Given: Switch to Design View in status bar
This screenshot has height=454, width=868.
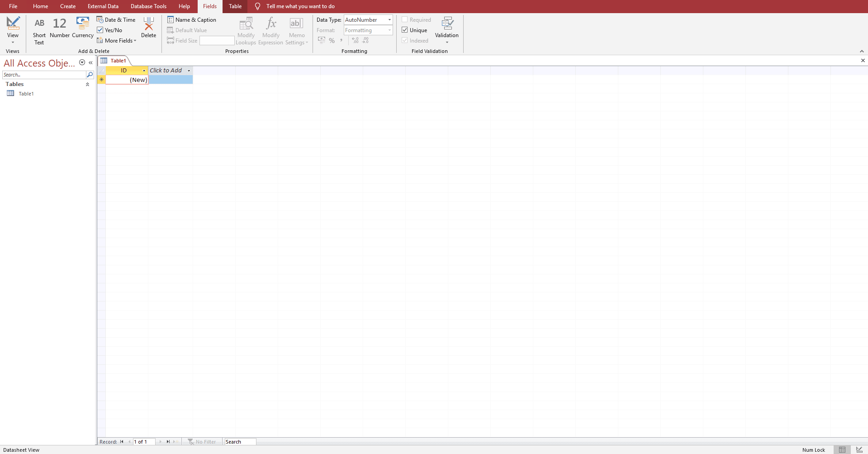Looking at the screenshot, I should [x=859, y=449].
